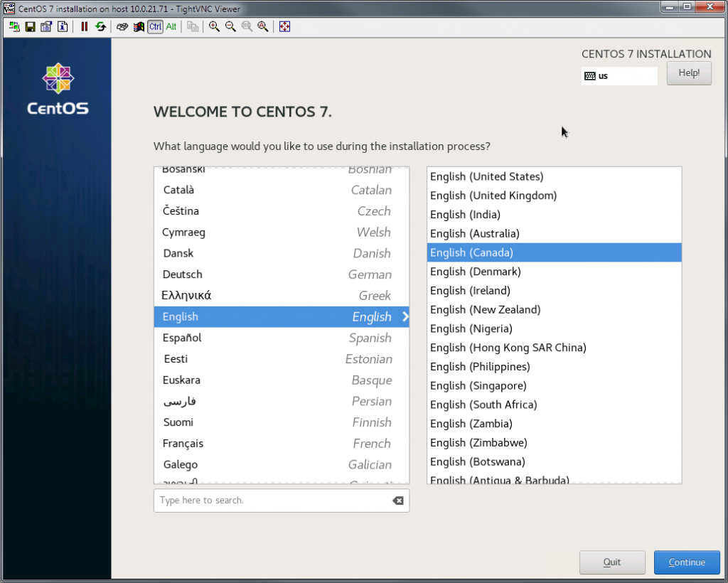Toggle the Ctrl key toolbar button
This screenshot has height=583, width=728.
155,26
